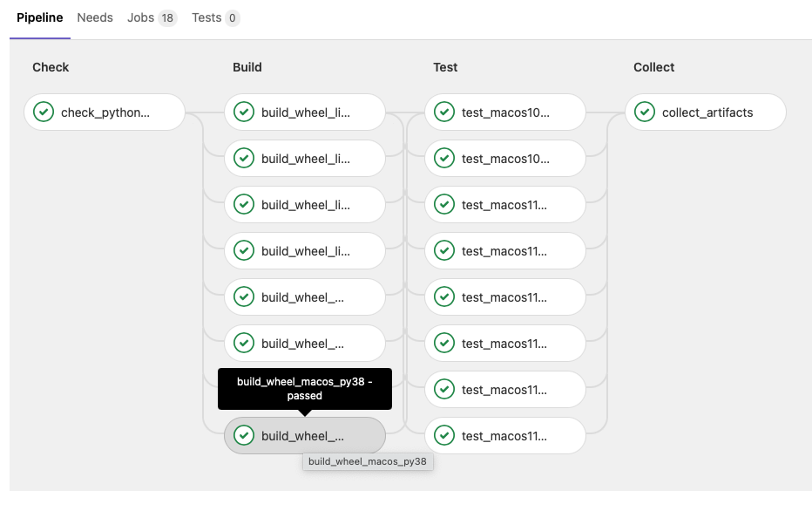Click the Test stage heading
This screenshot has height=511, width=812.
[x=445, y=67]
